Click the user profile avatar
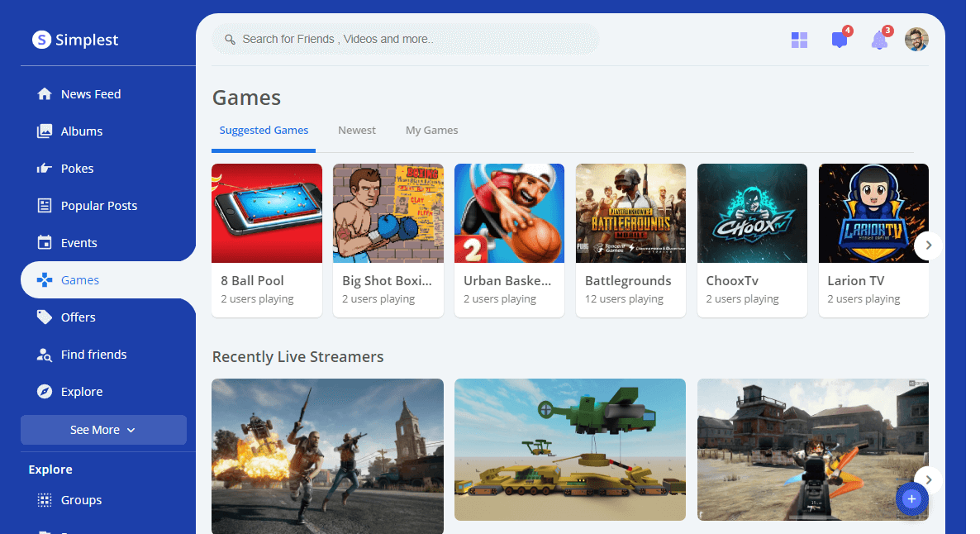 click(916, 40)
